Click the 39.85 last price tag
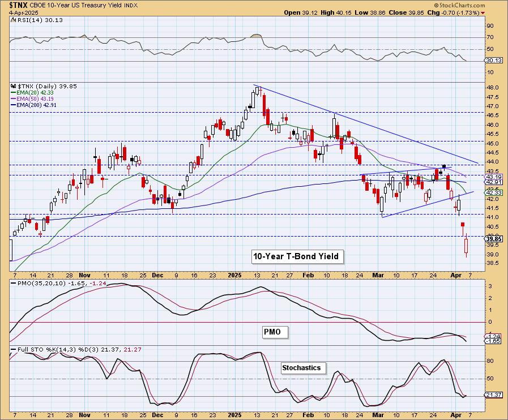 [x=494, y=239]
